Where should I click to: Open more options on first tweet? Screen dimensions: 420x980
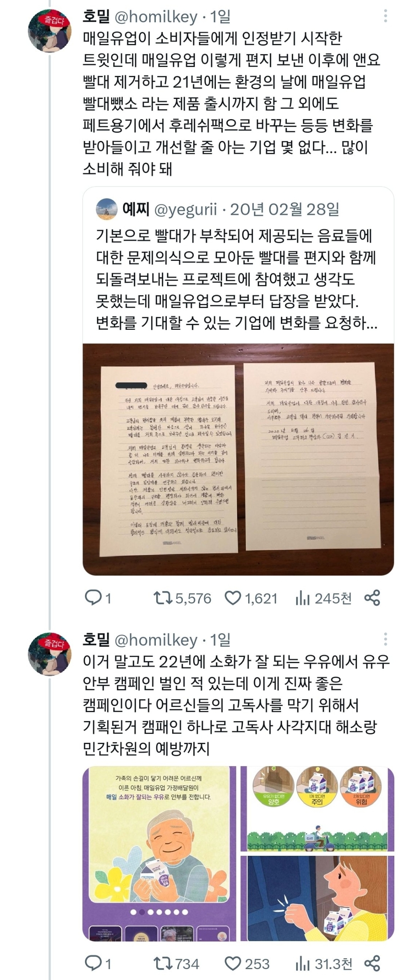pos(385,16)
